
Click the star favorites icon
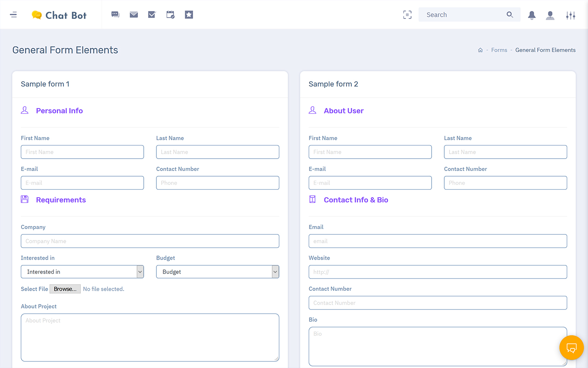pos(189,15)
